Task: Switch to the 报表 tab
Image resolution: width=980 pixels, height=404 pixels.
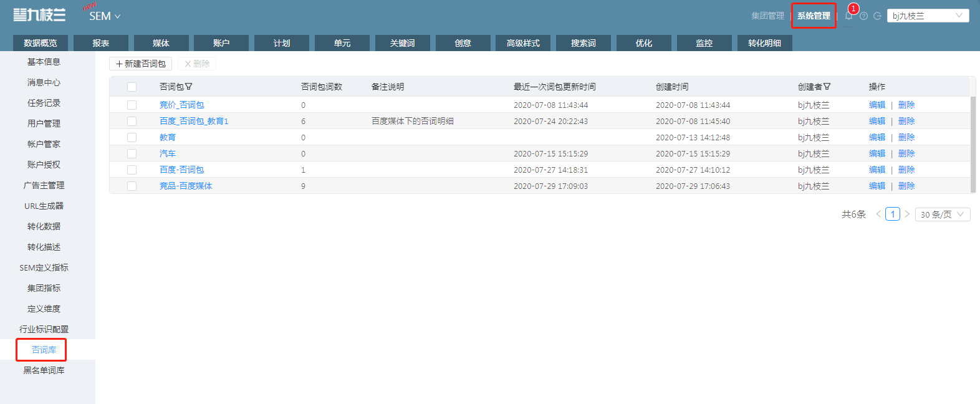Action: [x=101, y=43]
